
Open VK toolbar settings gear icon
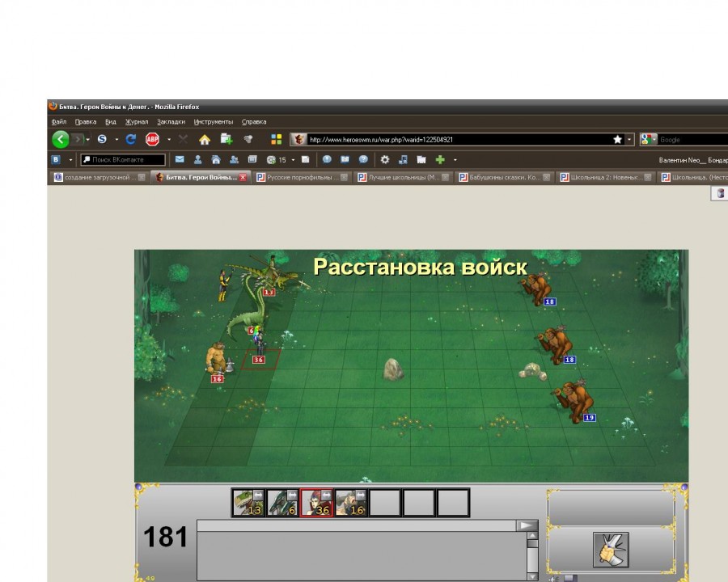pyautogui.click(x=385, y=160)
